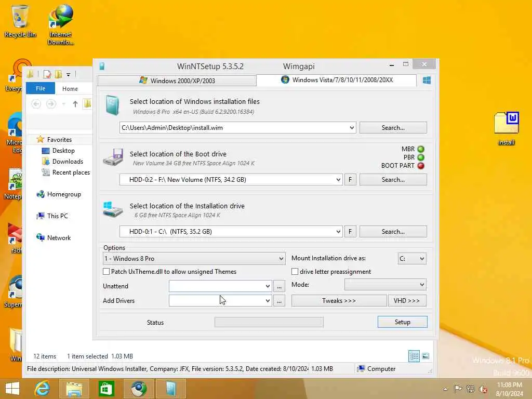Enable Patch UxTheme.dll checkbox
Viewport: 532px width, 399px height.
[x=106, y=271]
